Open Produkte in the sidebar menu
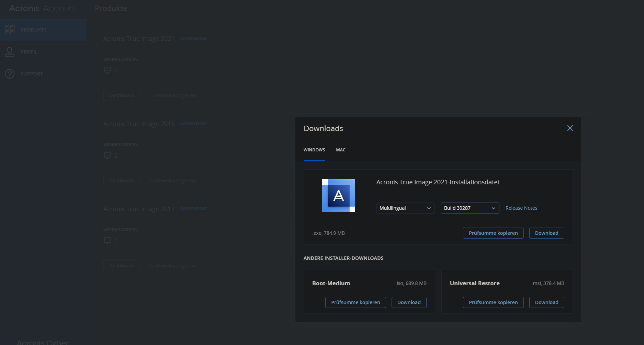This screenshot has height=345, width=644. 43,30
